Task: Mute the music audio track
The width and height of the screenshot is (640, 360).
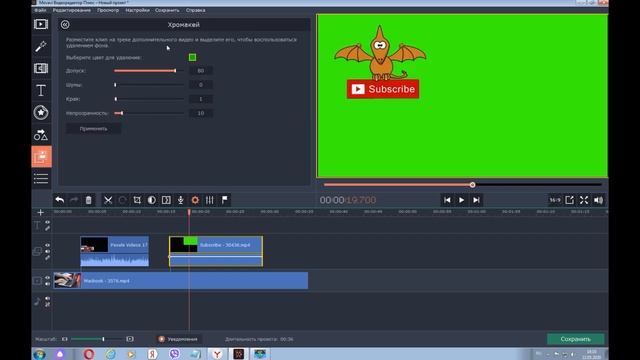Action: pyautogui.click(x=47, y=298)
